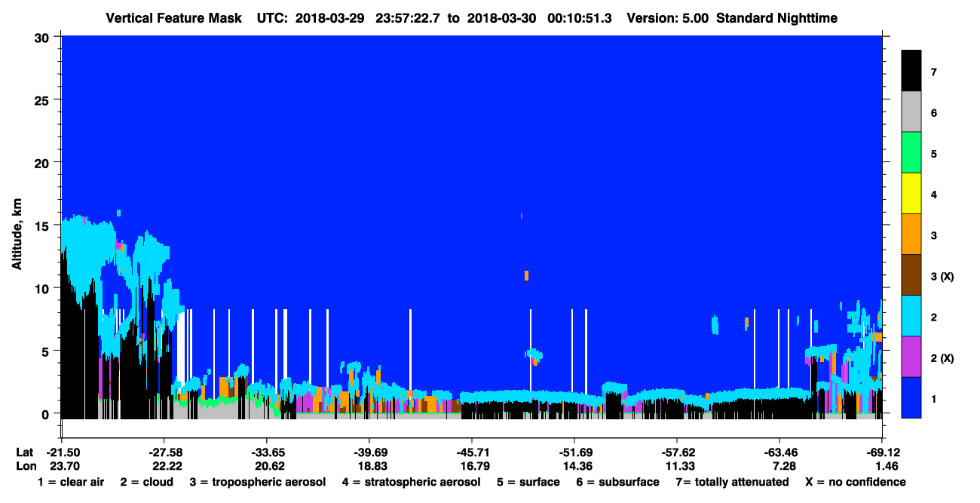Click the longitude value 1.46
Image resolution: width=980 pixels, height=503 pixels.
(887, 466)
